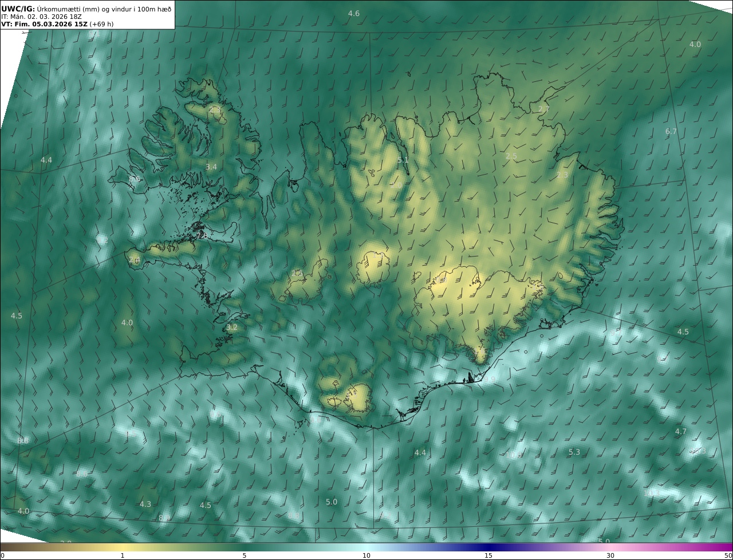Image resolution: width=733 pixels, height=560 pixels.
Task: Click the 5.3 value label
Action: click(574, 452)
